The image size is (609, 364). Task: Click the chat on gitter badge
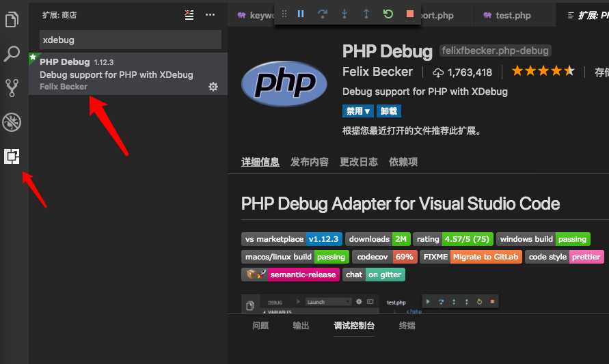pos(374,275)
